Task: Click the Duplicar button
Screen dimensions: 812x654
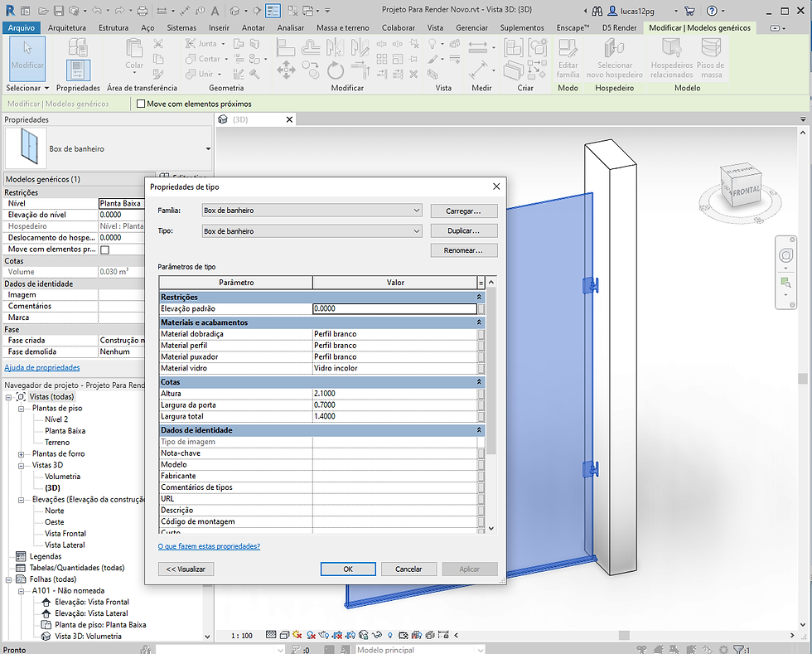Action: tap(463, 231)
